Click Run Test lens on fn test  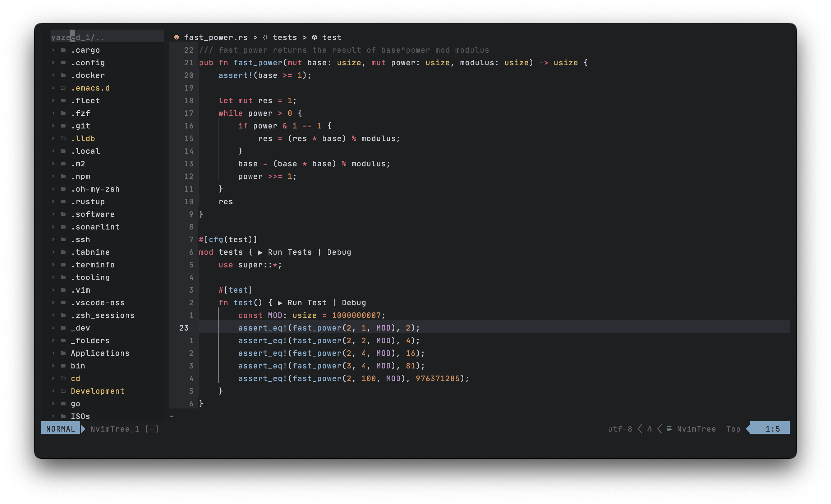tap(307, 303)
